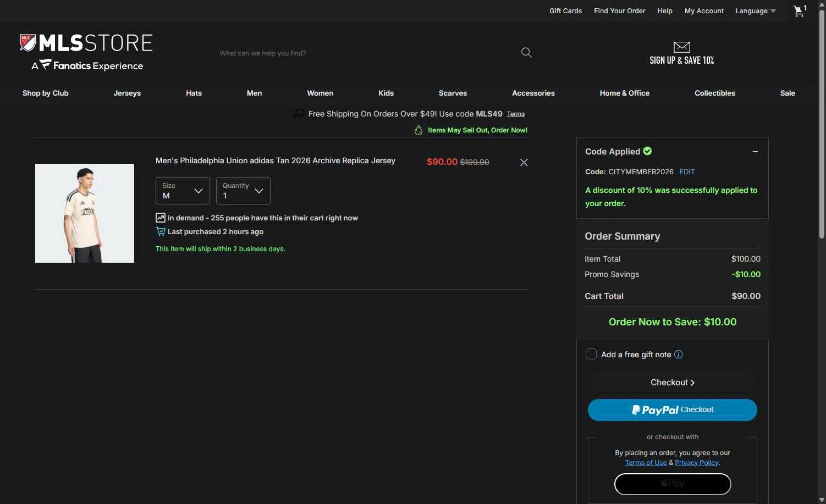Click the flame sell-out icon
The width and height of the screenshot is (826, 504).
[x=418, y=130]
